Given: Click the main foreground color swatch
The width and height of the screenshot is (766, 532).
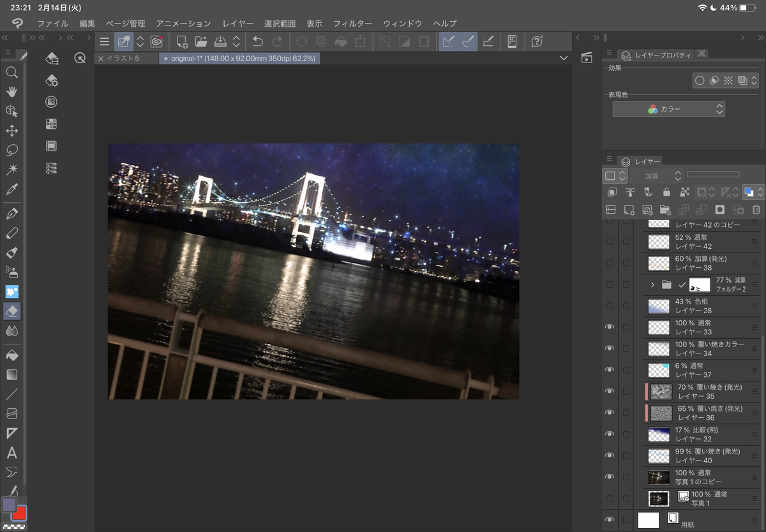Looking at the screenshot, I should pyautogui.click(x=9, y=505).
